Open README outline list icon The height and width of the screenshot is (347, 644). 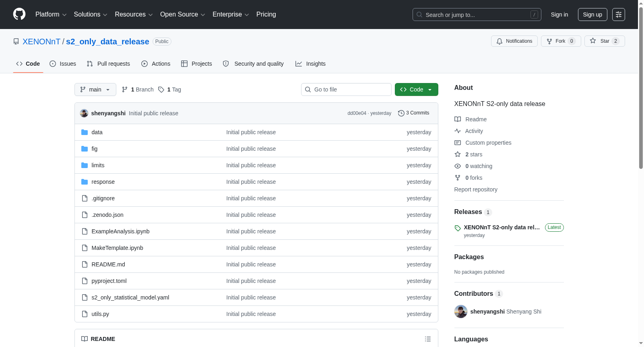tap(428, 339)
